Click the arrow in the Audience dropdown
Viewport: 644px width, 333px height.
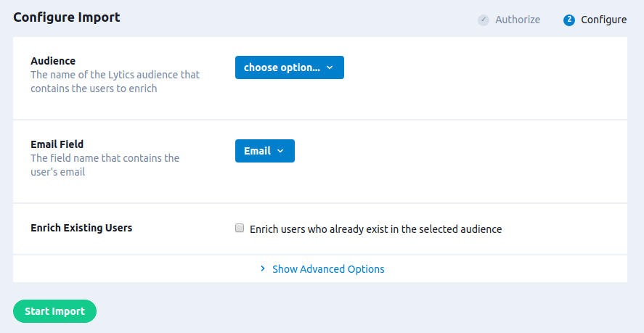click(330, 67)
